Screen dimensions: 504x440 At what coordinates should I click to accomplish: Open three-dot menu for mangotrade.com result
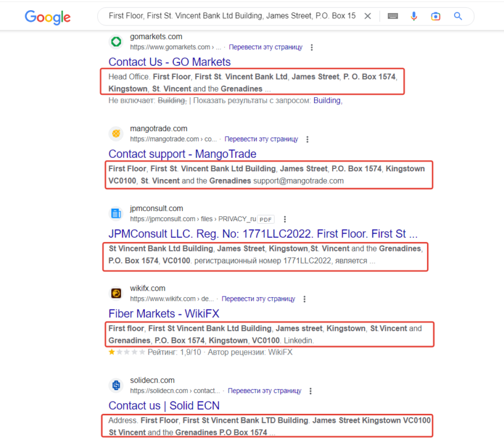click(307, 139)
